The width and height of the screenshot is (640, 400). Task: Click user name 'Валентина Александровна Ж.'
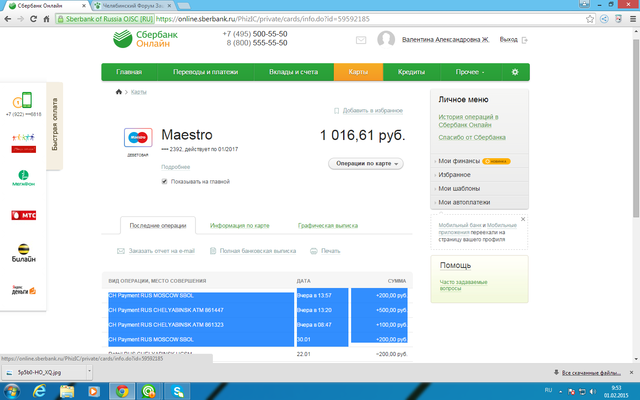pos(445,40)
